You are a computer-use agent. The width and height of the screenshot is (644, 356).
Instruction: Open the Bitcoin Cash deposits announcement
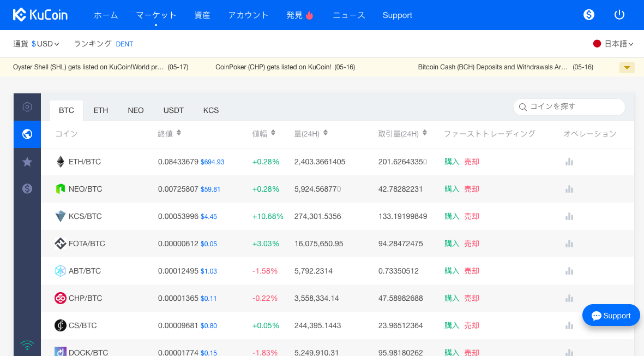click(505, 67)
